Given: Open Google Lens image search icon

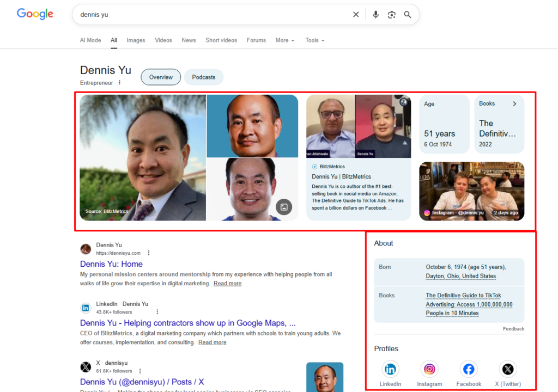Looking at the screenshot, I should click(391, 15).
